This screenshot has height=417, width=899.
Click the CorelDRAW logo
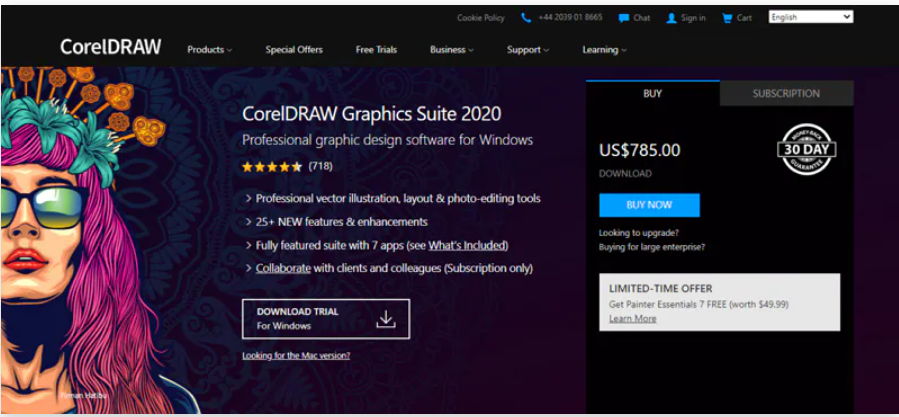[x=111, y=47]
